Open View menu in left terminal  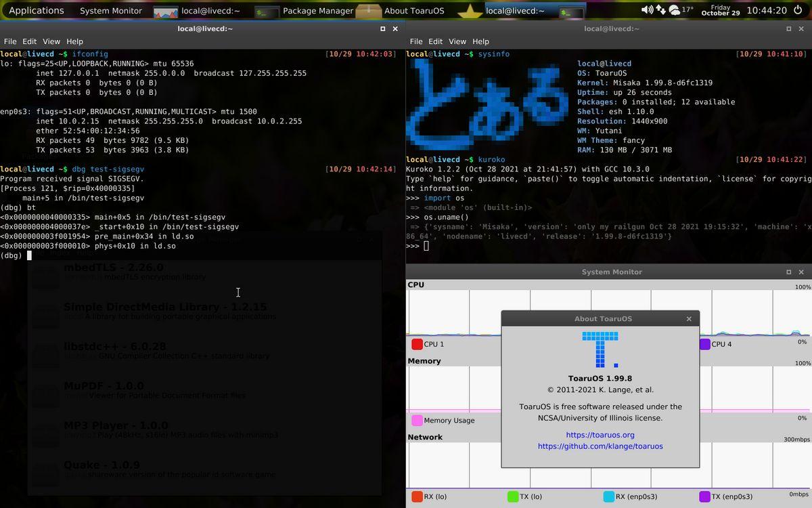pos(51,41)
